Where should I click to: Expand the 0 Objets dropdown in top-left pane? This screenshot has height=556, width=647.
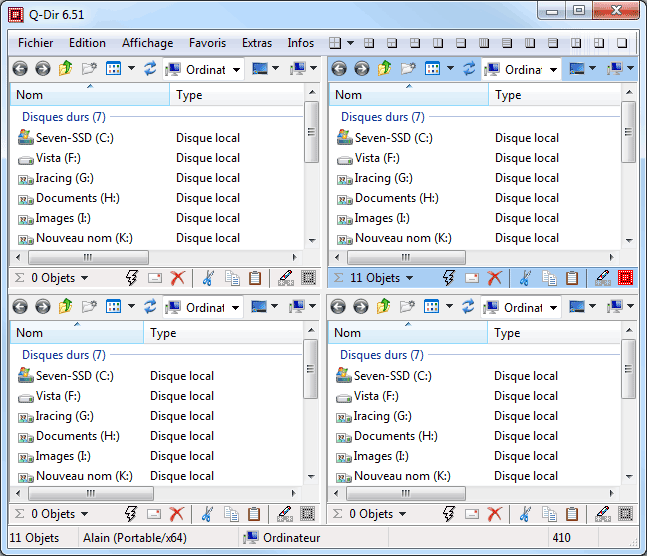click(x=85, y=278)
